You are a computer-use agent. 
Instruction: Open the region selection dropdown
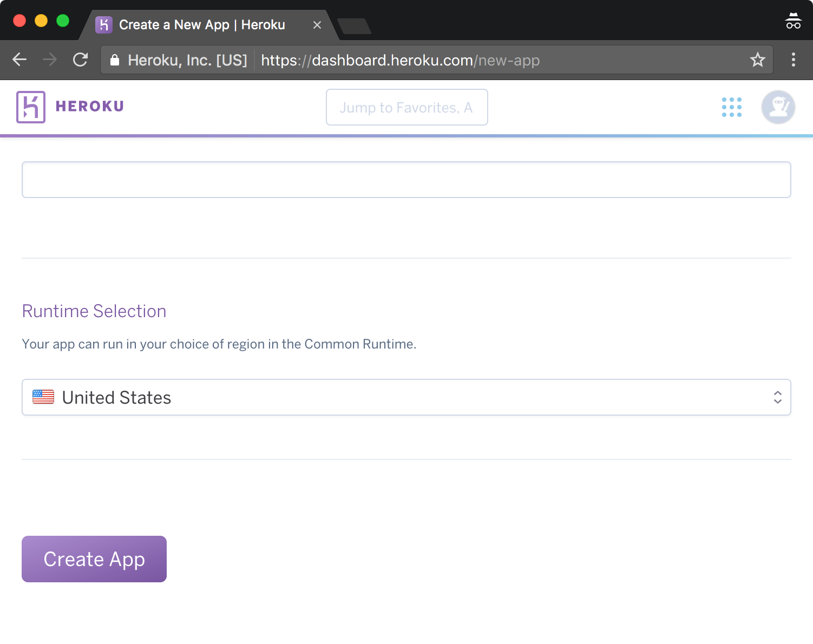point(406,397)
